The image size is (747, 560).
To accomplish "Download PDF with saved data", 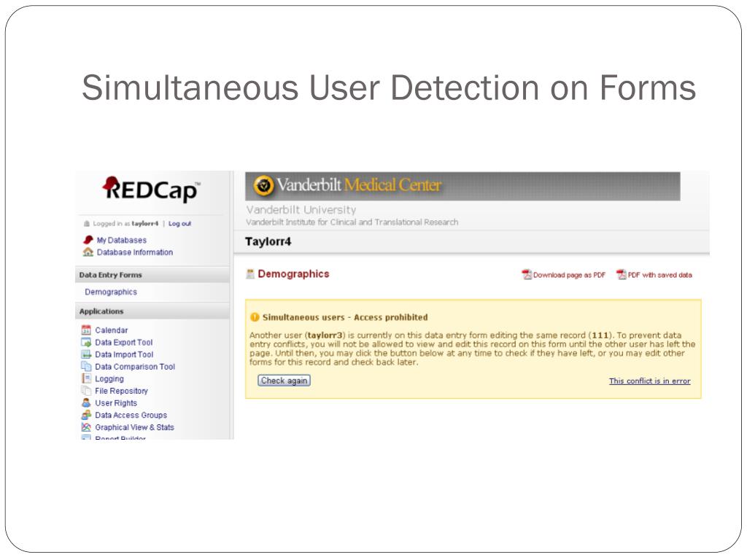I will (x=659, y=275).
